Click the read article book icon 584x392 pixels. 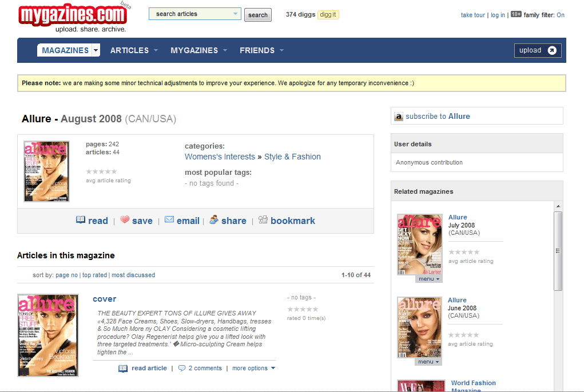pos(123,368)
